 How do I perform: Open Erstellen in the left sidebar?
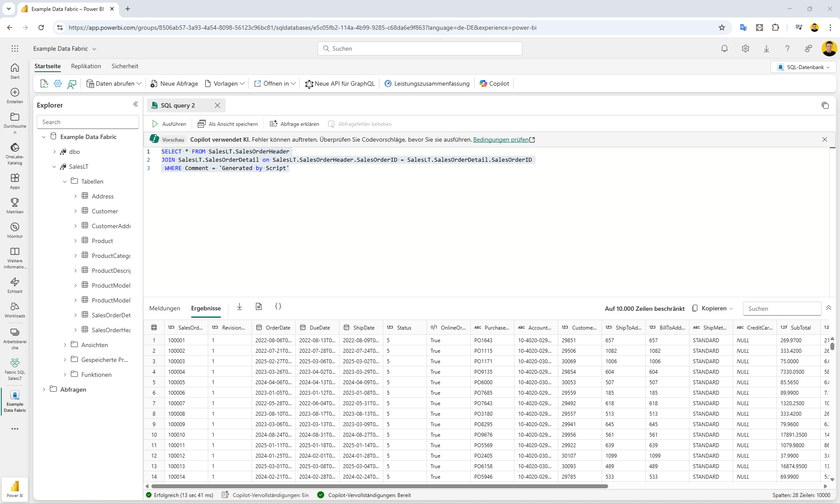tap(15, 95)
